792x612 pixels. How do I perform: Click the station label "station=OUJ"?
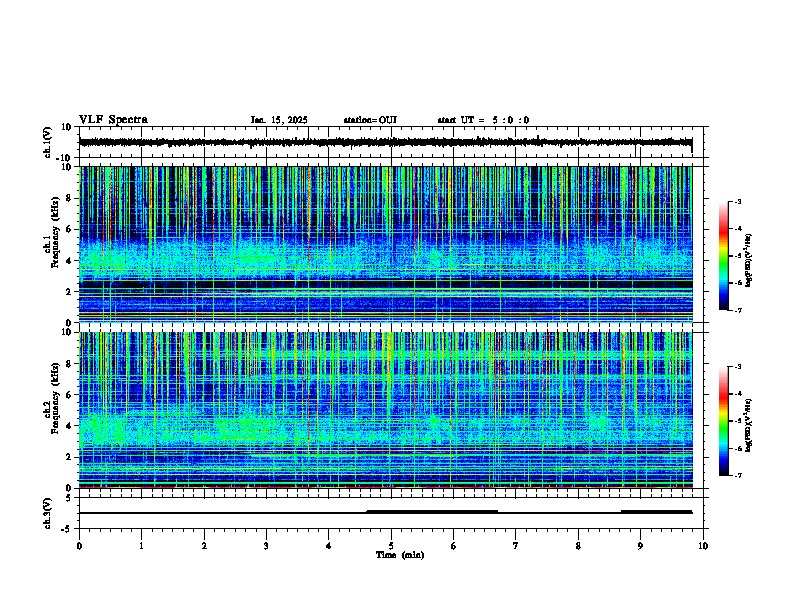(x=370, y=120)
